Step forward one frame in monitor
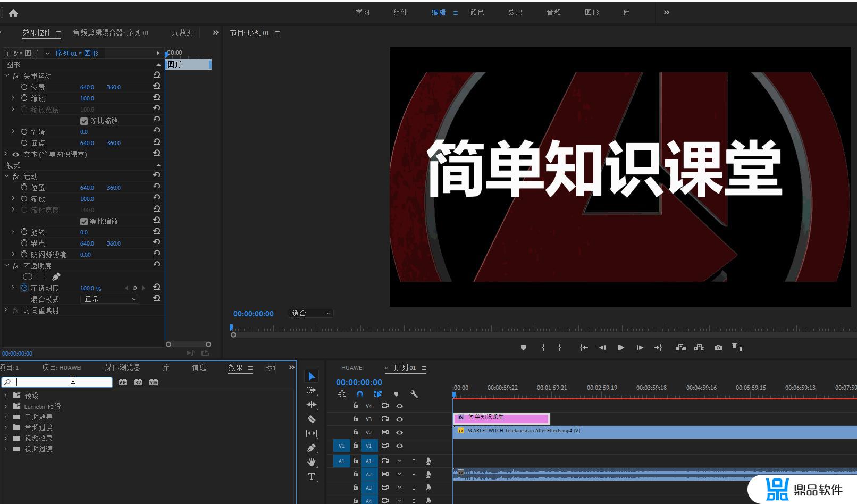Viewport: 857px width, 504px height. 640,348
